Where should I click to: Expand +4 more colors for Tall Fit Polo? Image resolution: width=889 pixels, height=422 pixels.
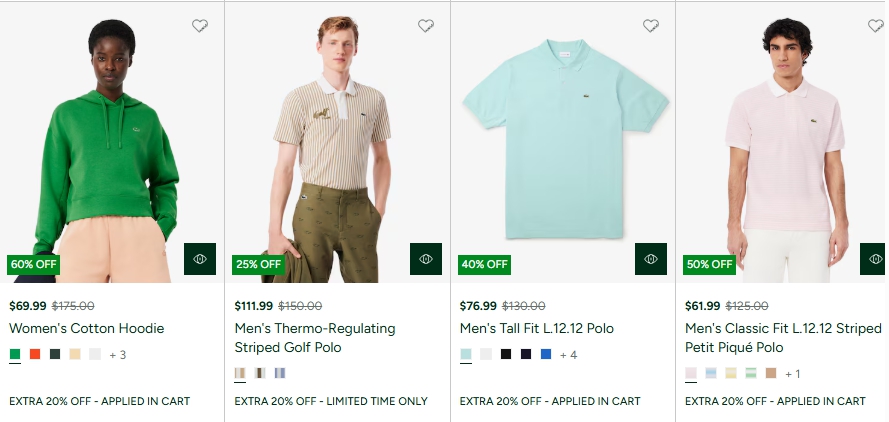[568, 354]
